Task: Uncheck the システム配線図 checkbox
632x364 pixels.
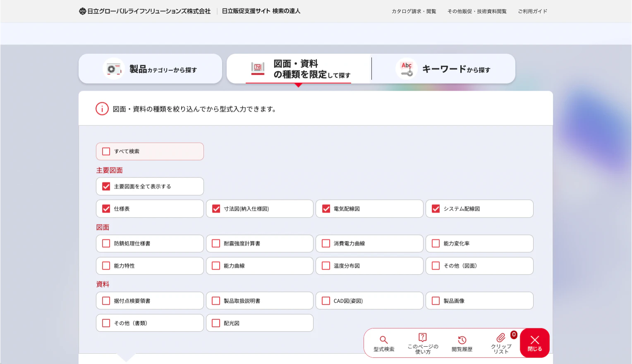Action: tap(436, 209)
